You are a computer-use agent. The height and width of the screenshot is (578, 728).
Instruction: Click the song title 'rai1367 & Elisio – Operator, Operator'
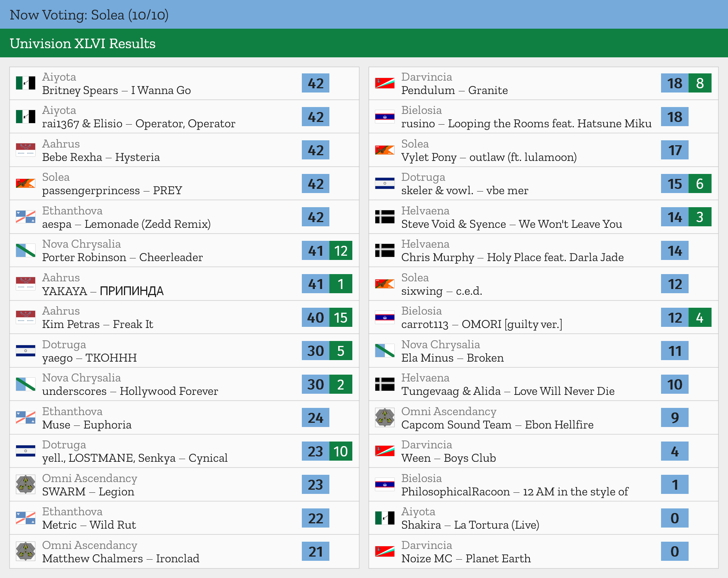point(139,123)
